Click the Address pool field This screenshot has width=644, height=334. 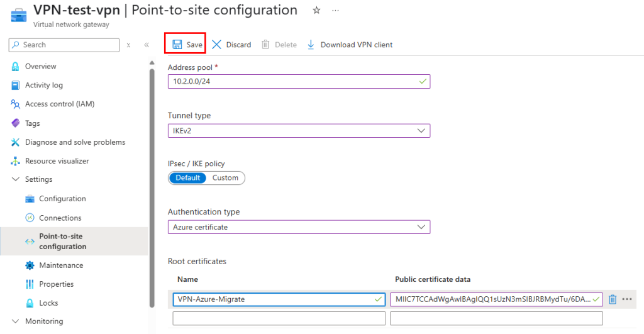(299, 81)
